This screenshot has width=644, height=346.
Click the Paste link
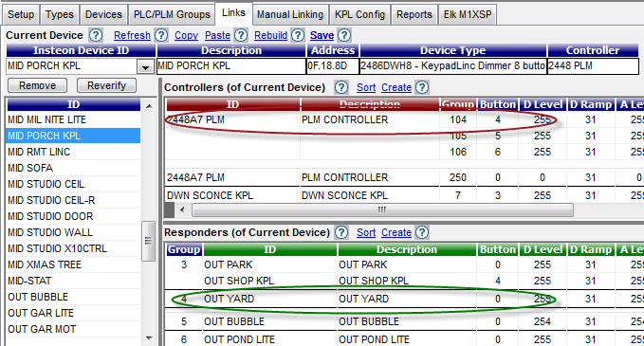point(218,35)
